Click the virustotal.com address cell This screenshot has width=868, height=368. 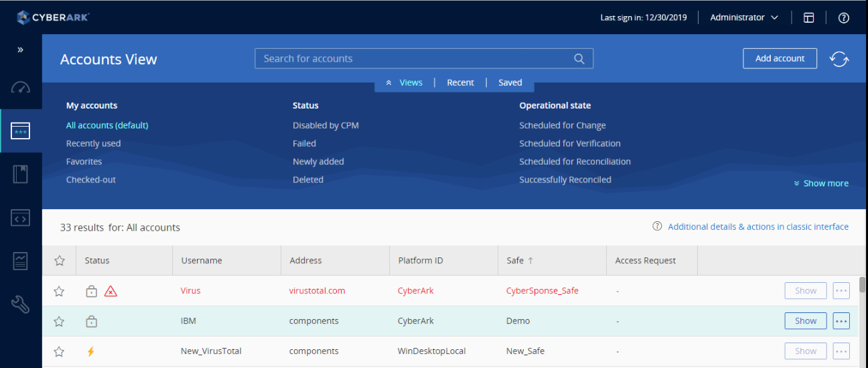coord(317,291)
